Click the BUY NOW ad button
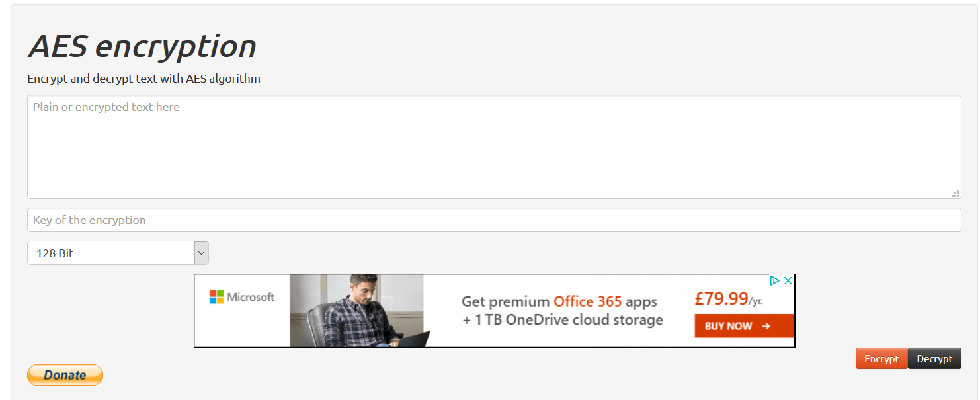 pyautogui.click(x=744, y=326)
